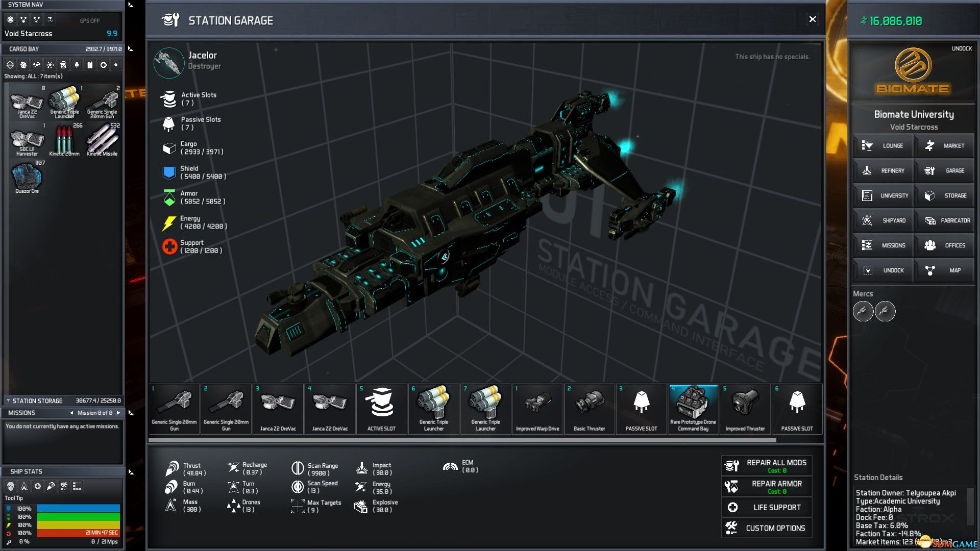Switch to the University service tab

tap(883, 195)
